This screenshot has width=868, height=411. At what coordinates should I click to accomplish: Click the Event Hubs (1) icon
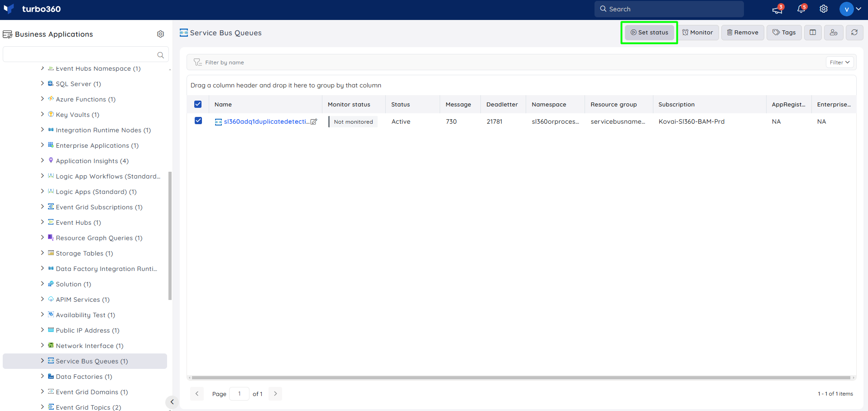(x=51, y=222)
